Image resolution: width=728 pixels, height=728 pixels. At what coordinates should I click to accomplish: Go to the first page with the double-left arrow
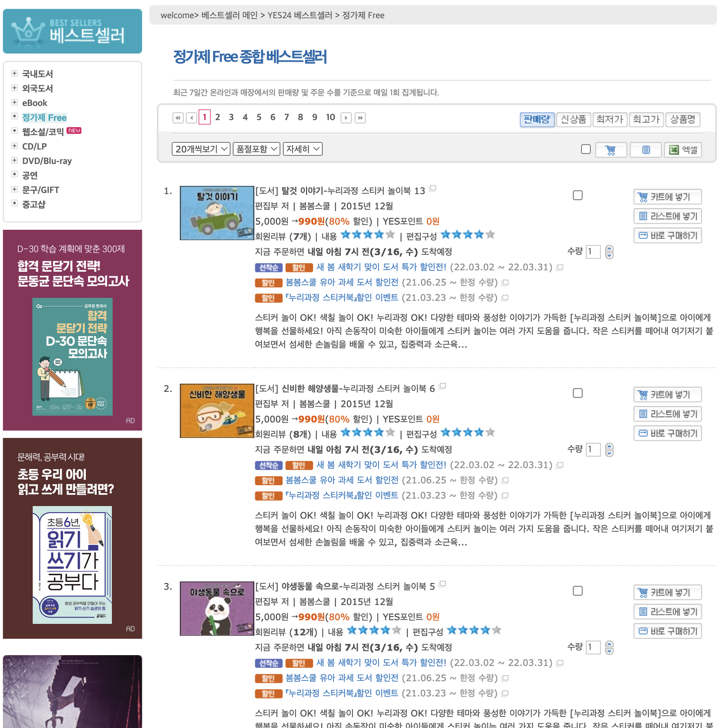(x=178, y=118)
